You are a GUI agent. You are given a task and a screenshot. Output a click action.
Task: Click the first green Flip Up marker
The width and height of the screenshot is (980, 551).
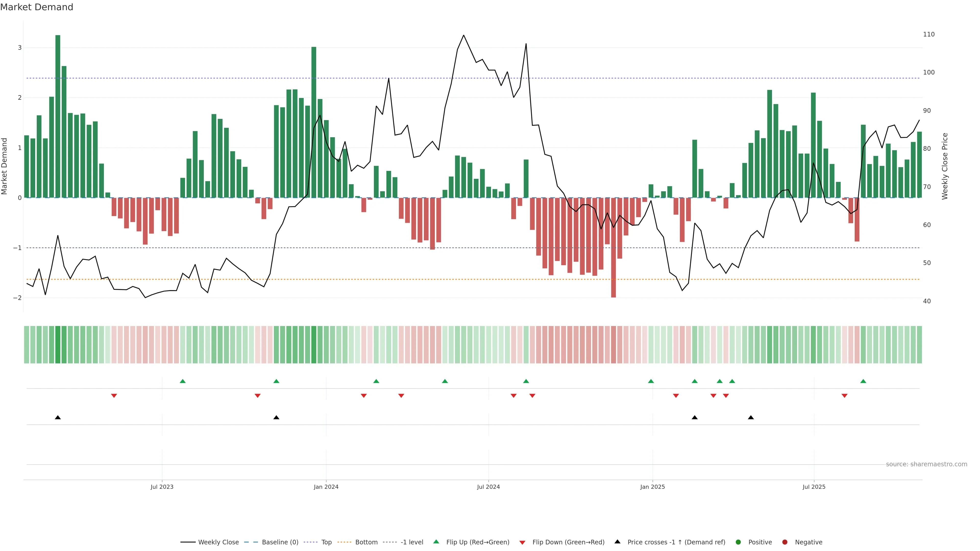[183, 381]
